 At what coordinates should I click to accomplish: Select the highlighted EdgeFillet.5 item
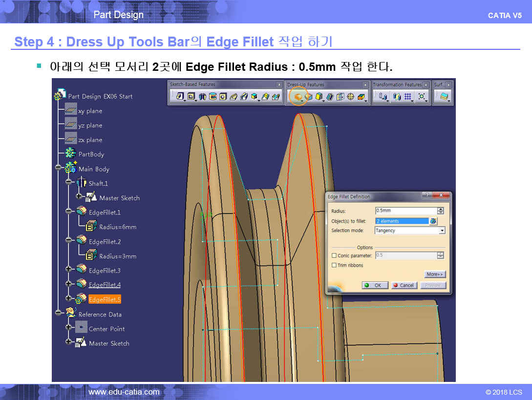click(x=105, y=299)
